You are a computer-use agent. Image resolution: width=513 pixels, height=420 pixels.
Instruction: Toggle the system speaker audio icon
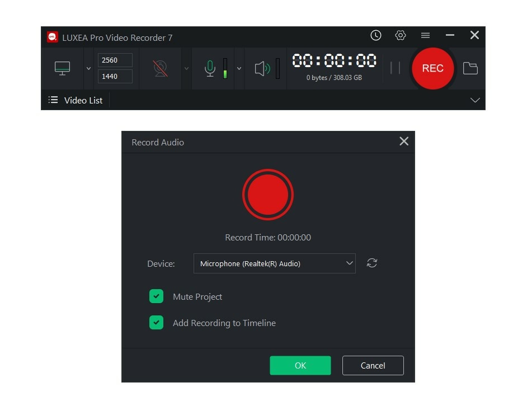click(x=262, y=69)
